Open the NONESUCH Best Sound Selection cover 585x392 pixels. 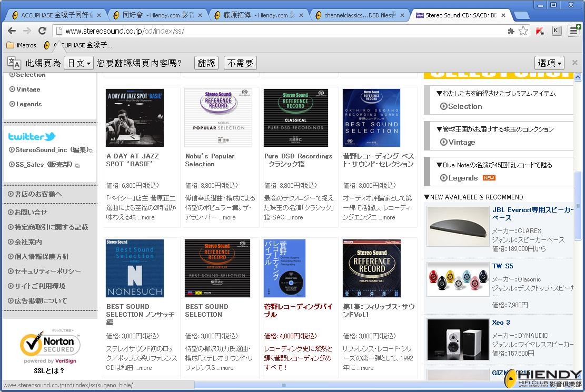pos(135,268)
